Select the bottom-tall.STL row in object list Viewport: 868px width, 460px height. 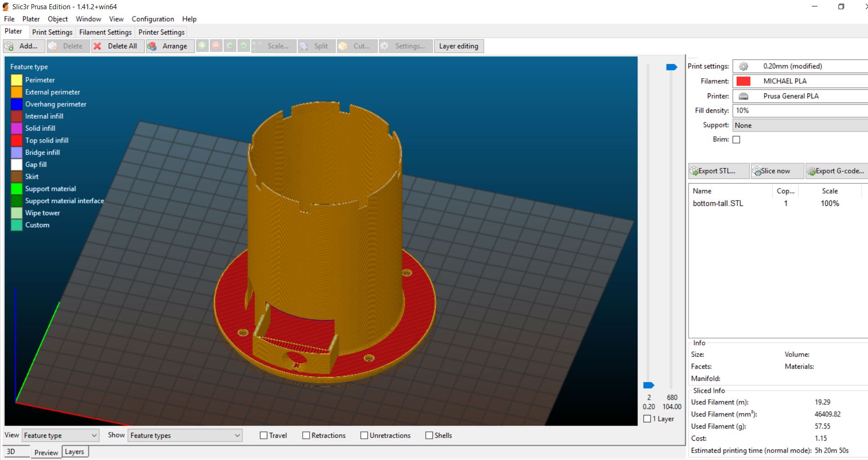click(778, 203)
